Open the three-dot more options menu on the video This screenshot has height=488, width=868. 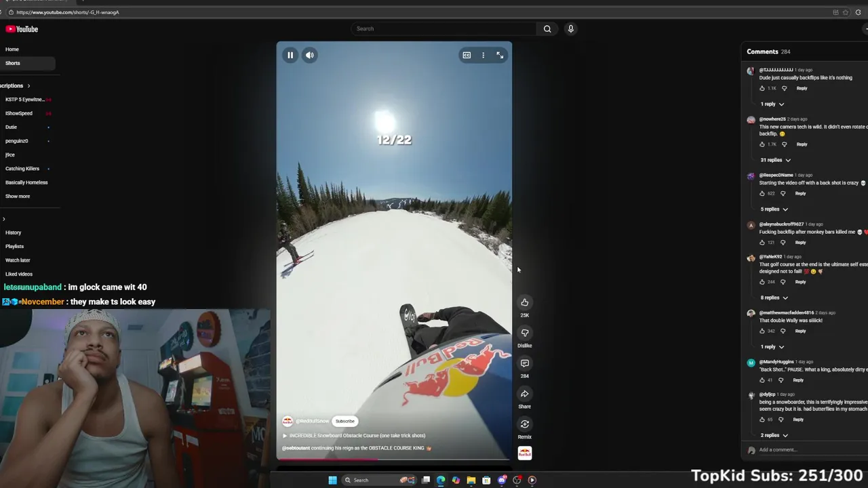483,56
